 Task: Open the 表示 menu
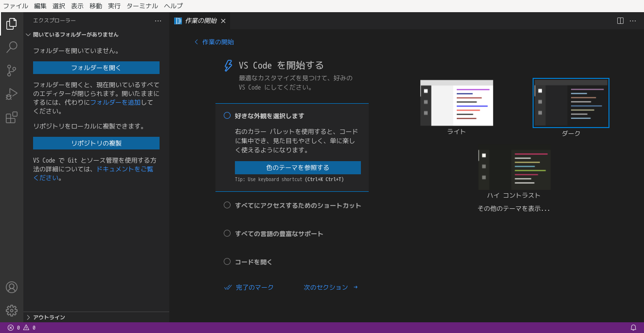(77, 6)
